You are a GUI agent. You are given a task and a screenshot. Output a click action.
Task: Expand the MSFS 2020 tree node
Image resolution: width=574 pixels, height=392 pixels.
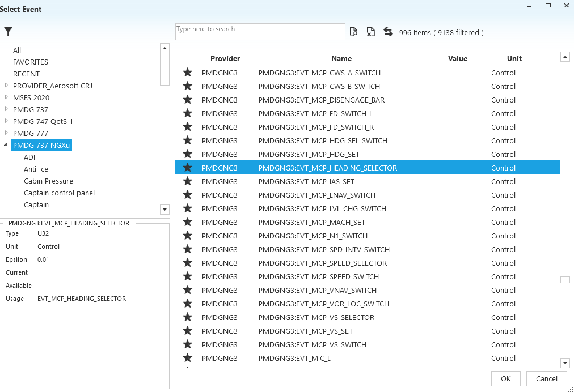pos(6,97)
